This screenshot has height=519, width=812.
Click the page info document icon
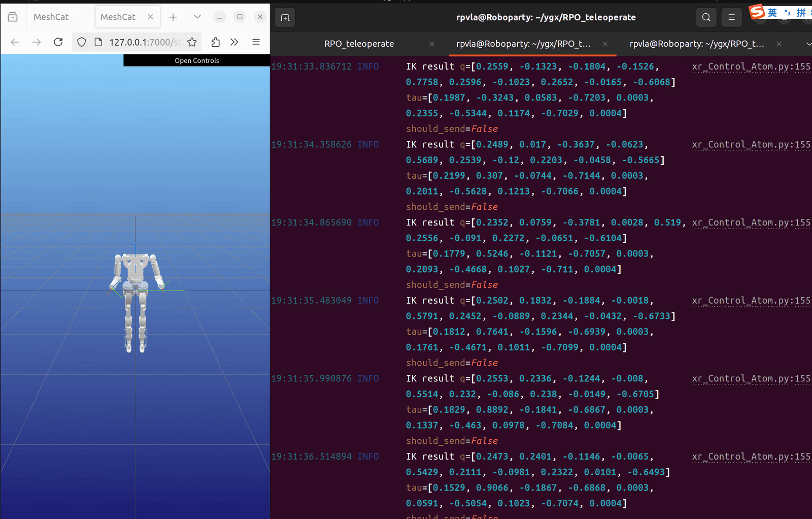point(98,42)
